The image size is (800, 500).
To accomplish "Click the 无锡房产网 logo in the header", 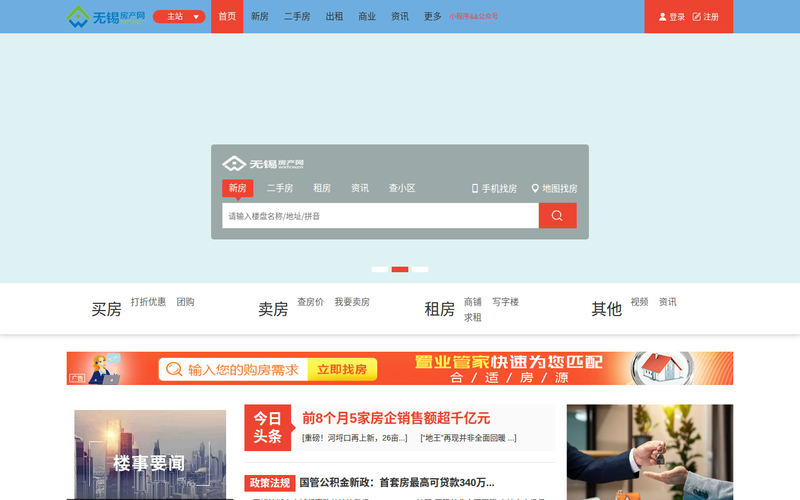I will (x=106, y=17).
